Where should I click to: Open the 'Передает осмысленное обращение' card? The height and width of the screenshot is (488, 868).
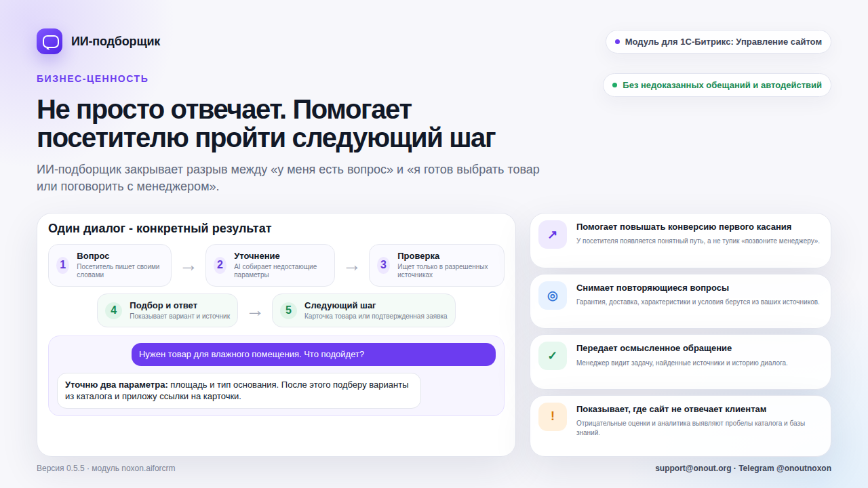680,362
